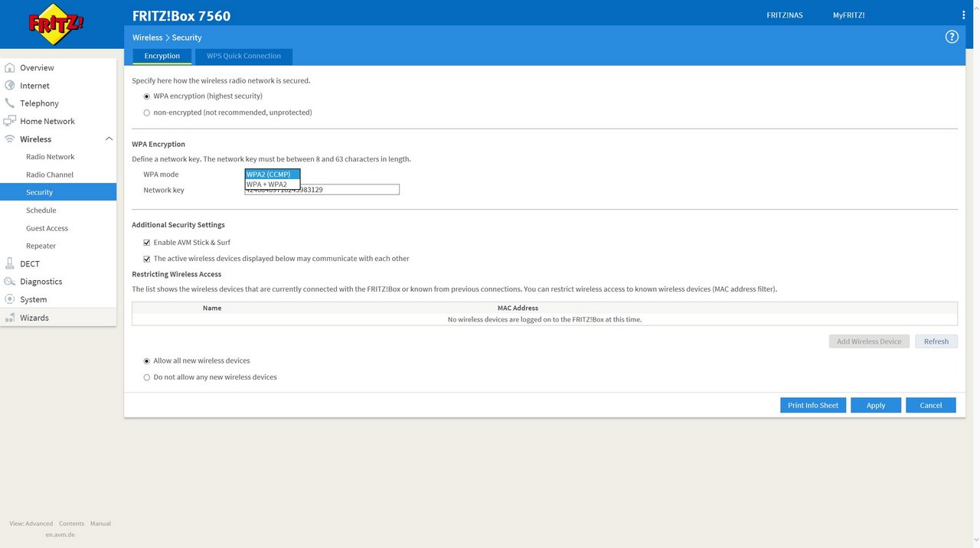Choose WPA + WPA2 option
Screen dimensions: 980x548
coord(273,184)
